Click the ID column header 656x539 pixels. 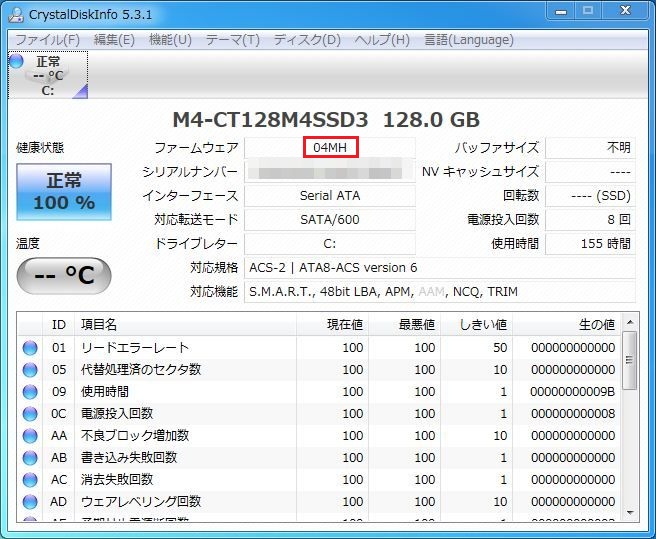[x=59, y=324]
